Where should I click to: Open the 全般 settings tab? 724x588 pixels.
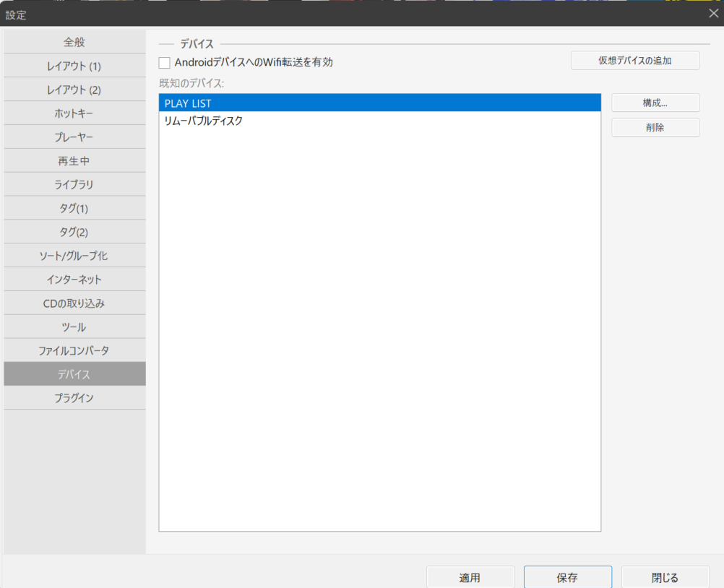tap(74, 42)
